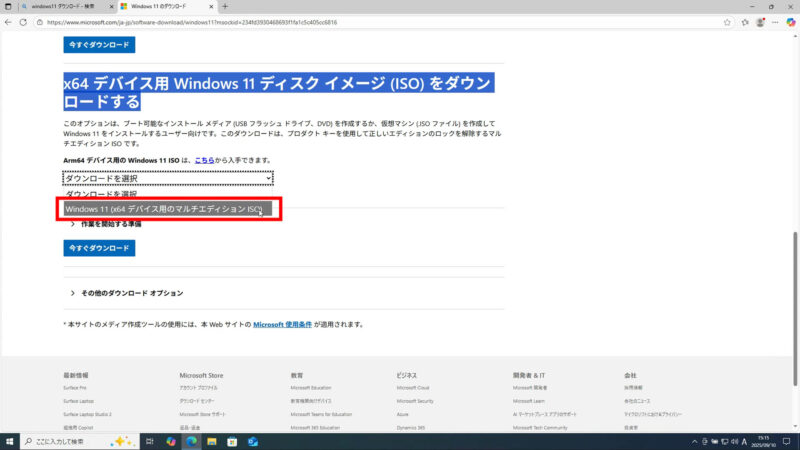Open the こちら link for Arm64 ISO
The image size is (800, 450).
204,160
